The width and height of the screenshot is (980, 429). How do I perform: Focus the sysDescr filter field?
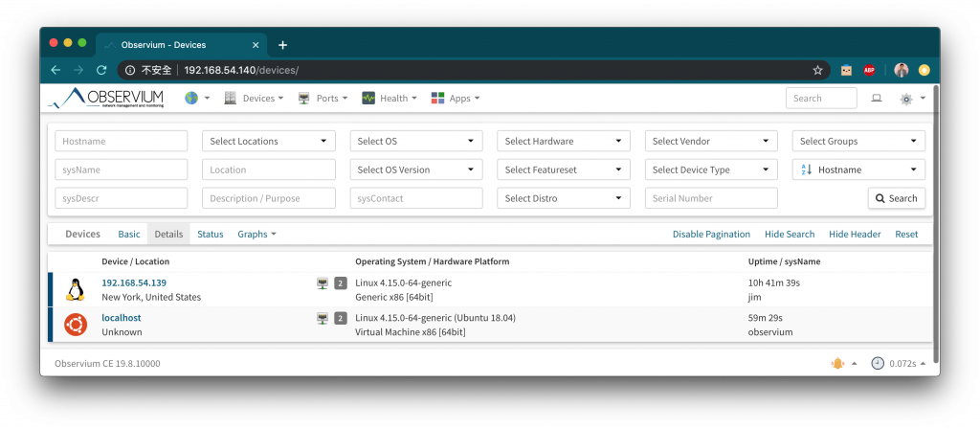(x=122, y=198)
